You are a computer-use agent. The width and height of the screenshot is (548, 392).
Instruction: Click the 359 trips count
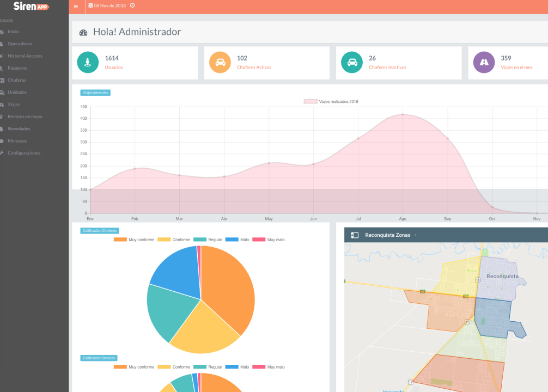pyautogui.click(x=506, y=58)
